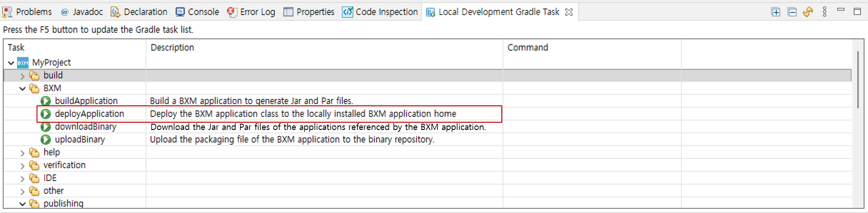Click the verification folder icon
Image resolution: width=868 pixels, height=213 pixels.
click(x=34, y=165)
